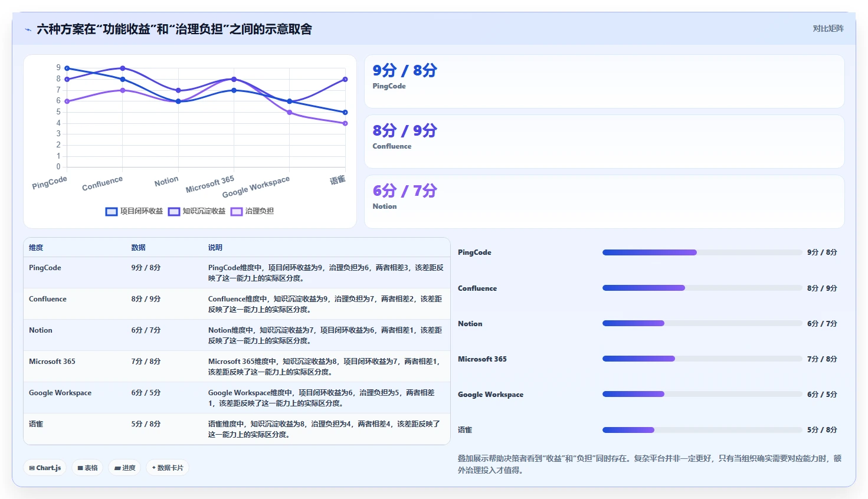The width and height of the screenshot is (868, 499).
Task: Select the 语雀 chart point at value 4
Action: click(x=345, y=123)
